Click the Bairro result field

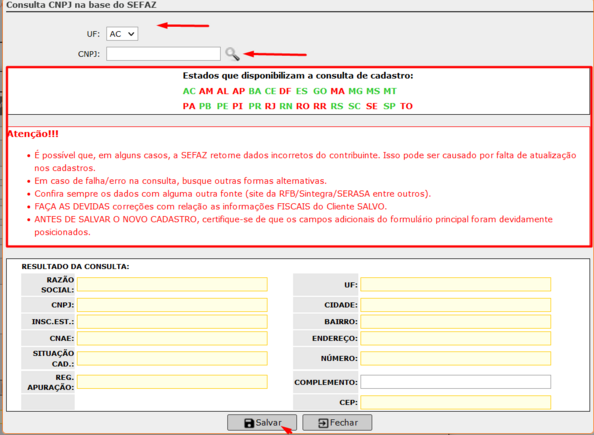(455, 322)
